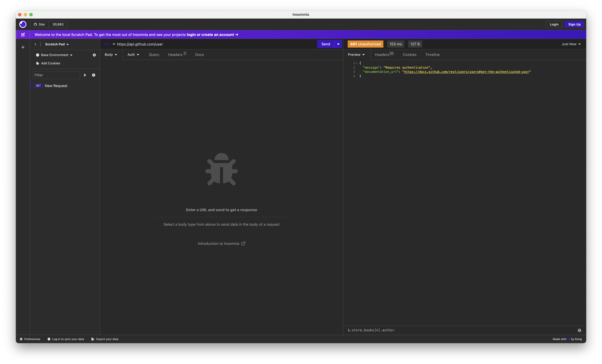
Task: Select the New Request item
Action: coord(65,86)
